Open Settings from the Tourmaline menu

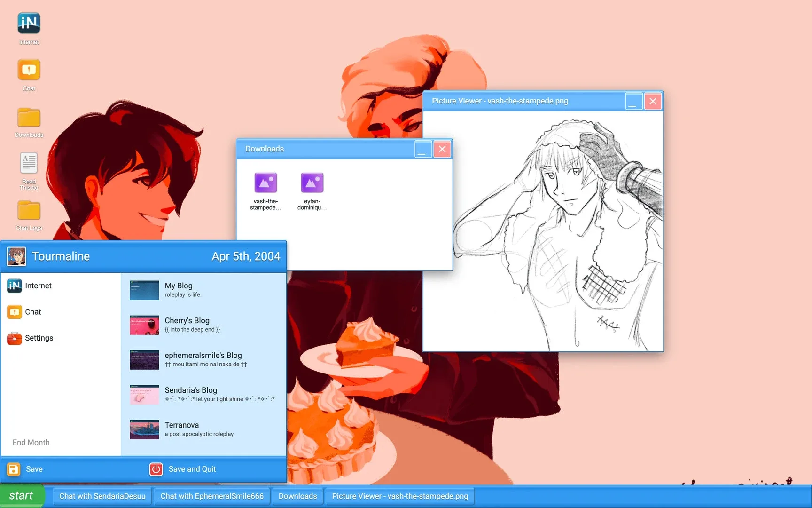[39, 338]
